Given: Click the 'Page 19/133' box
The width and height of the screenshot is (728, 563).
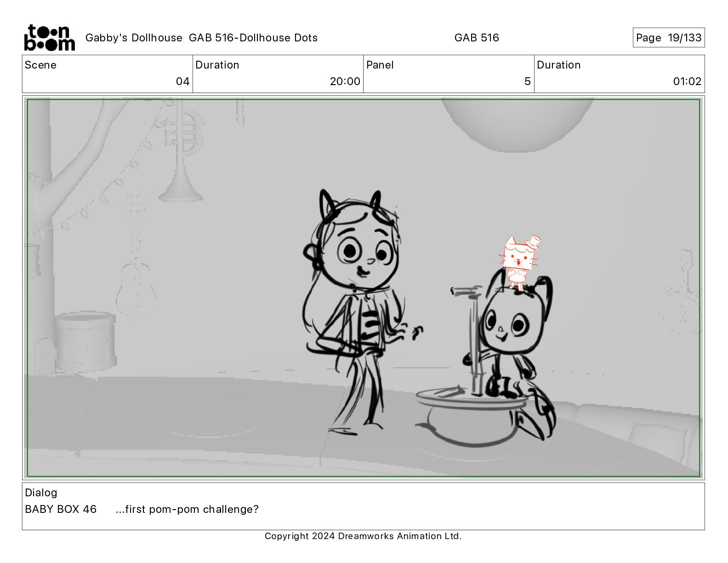Looking at the screenshot, I should (669, 38).
